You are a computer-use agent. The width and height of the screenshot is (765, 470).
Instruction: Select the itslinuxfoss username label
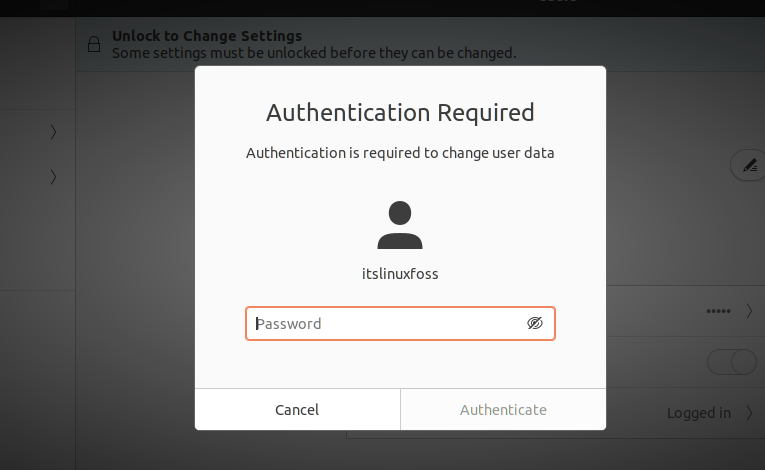click(x=400, y=274)
